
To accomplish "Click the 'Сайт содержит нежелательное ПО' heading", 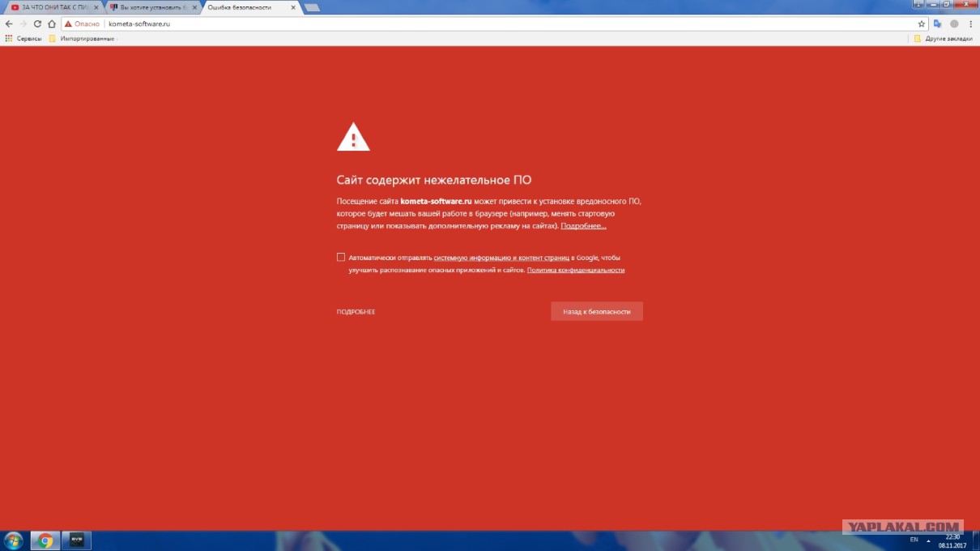I will point(434,180).
